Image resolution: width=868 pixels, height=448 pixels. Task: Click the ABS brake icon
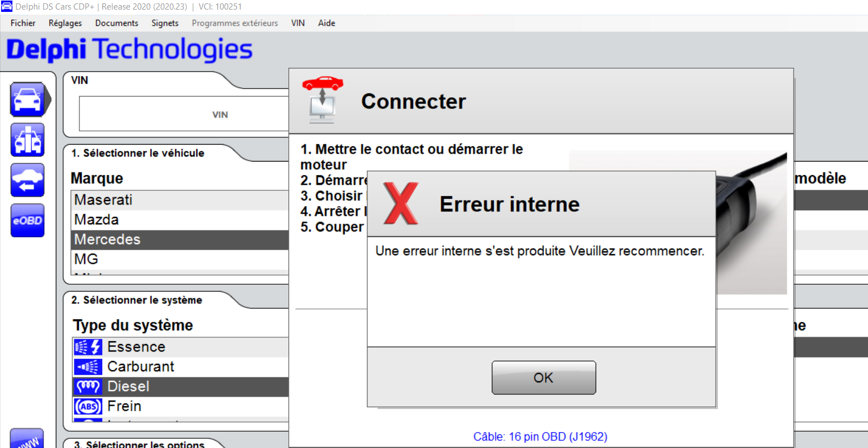point(88,406)
